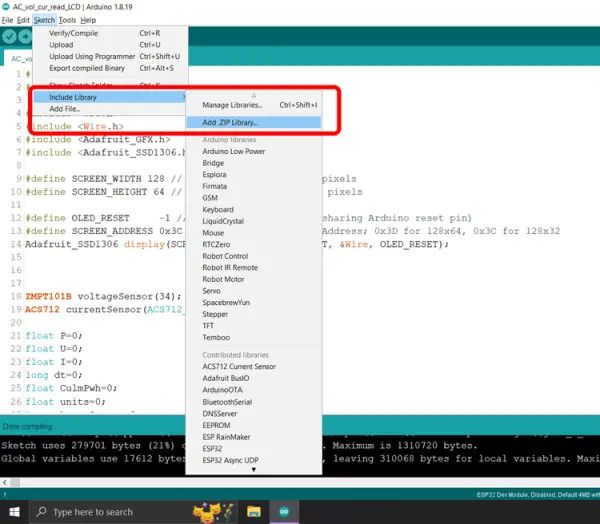Open the Edit menu
The width and height of the screenshot is (600, 524).
click(23, 20)
